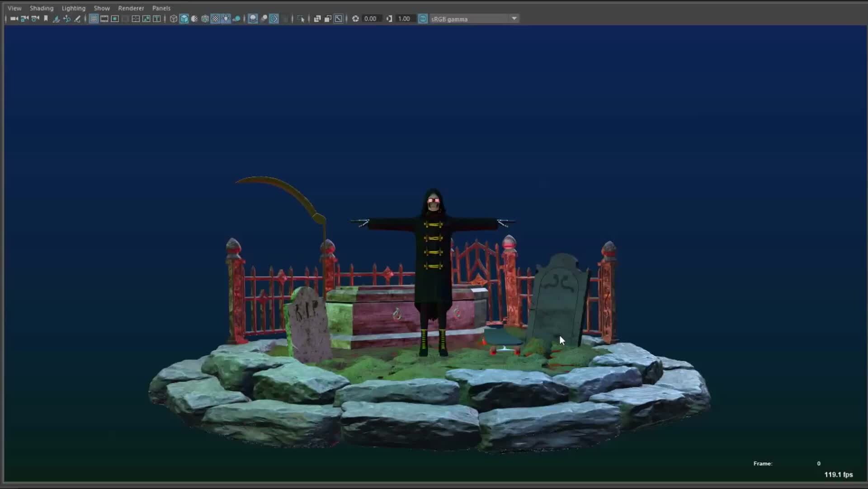Screen dimensions: 868x489
Task: Open the sRGB gamma view transform dropdown
Action: pos(514,19)
